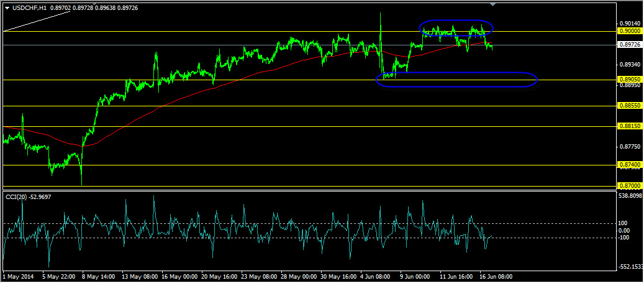Click the yellow 0.89050 price label
The width and height of the screenshot is (644, 283).
(x=630, y=80)
